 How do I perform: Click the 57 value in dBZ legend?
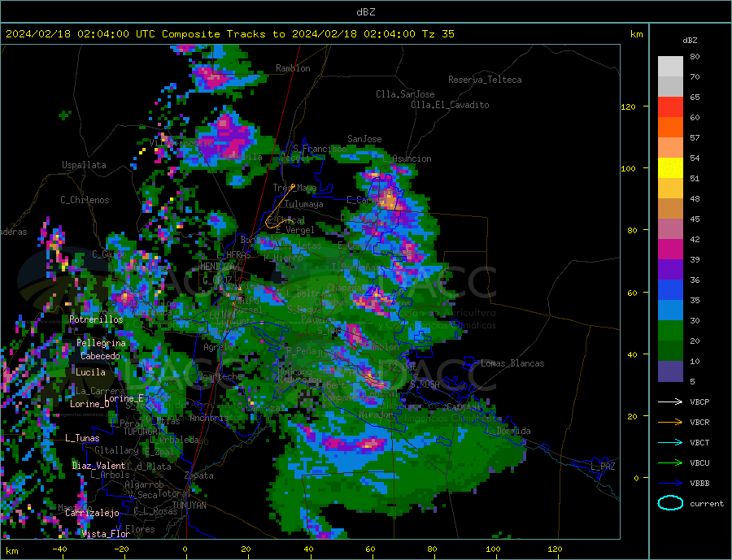(x=695, y=137)
